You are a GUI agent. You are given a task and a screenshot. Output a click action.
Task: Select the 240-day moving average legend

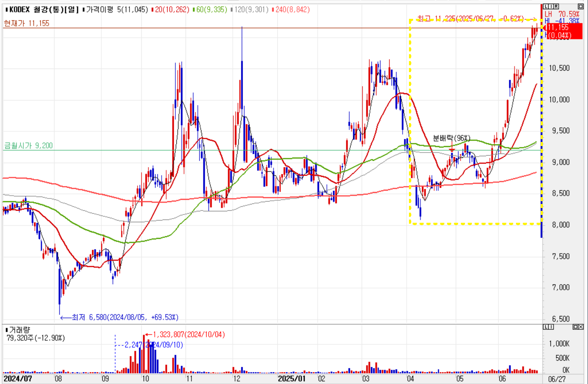pyautogui.click(x=291, y=9)
